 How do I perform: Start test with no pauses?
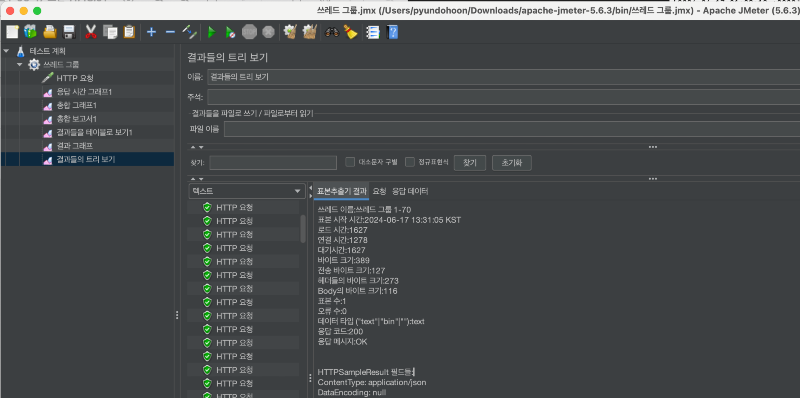point(230,32)
